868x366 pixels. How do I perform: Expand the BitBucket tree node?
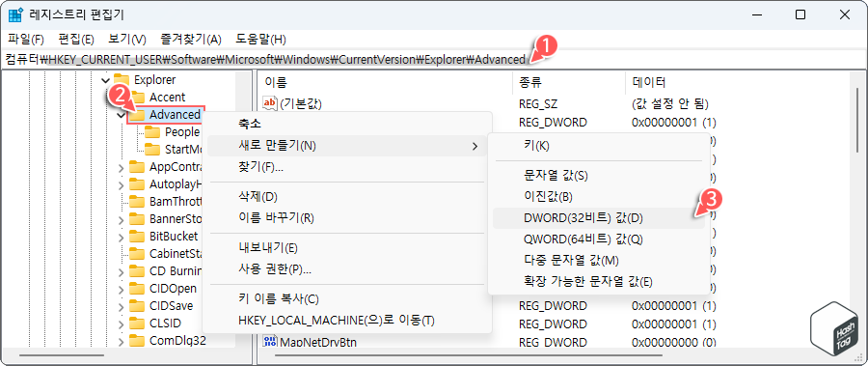(x=122, y=237)
